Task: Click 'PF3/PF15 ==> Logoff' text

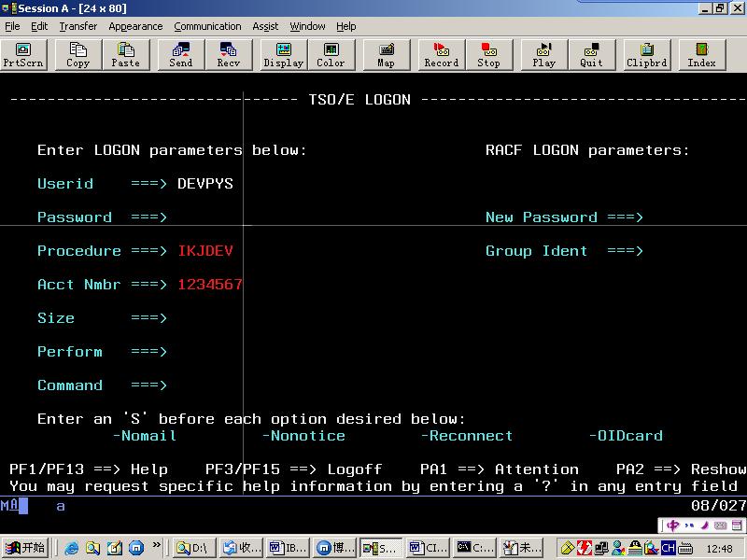Action: [294, 469]
